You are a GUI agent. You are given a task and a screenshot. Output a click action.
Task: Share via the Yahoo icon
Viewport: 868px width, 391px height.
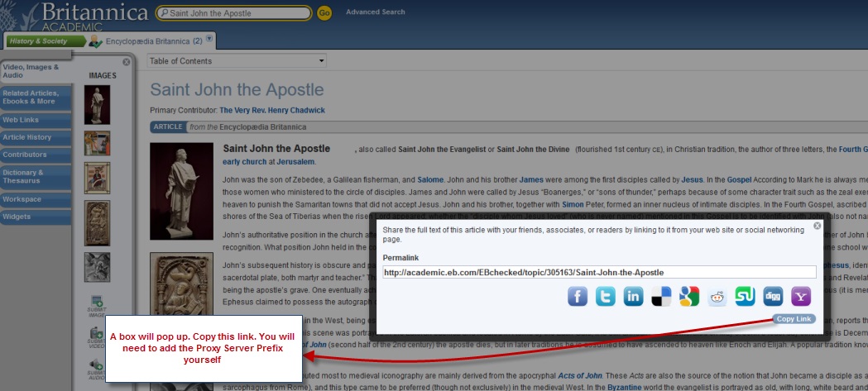pos(801,297)
